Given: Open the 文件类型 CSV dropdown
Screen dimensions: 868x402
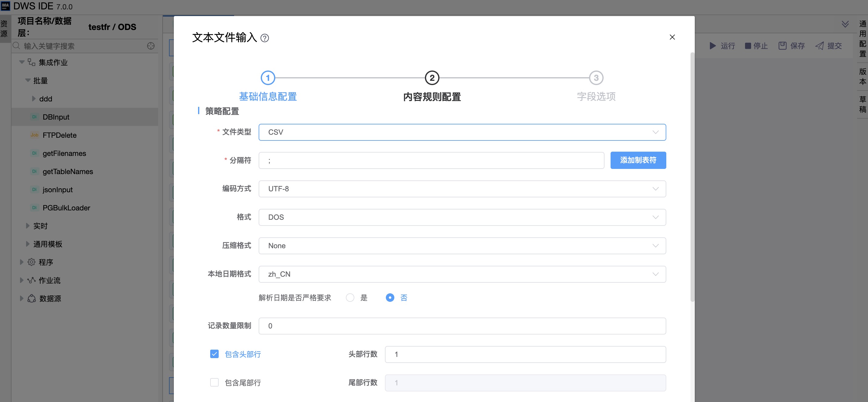Looking at the screenshot, I should tap(462, 132).
